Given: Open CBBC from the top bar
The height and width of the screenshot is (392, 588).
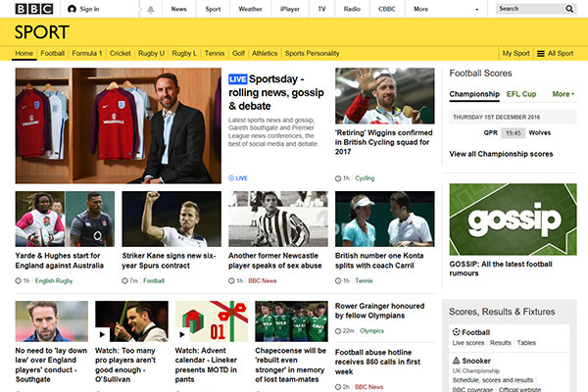Looking at the screenshot, I should pyautogui.click(x=387, y=9).
